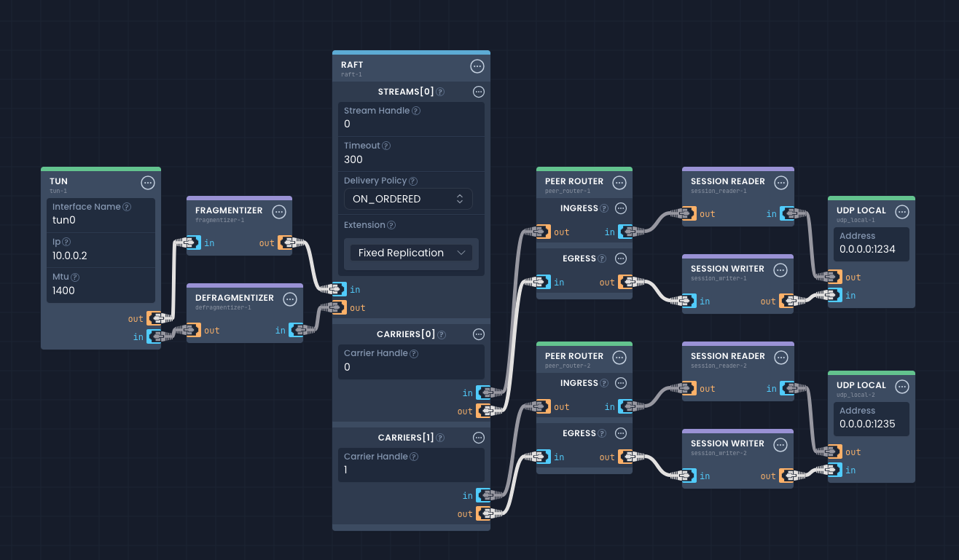Open the Delivery Policy dropdown showing ON_ORDERED
The height and width of the screenshot is (560, 959).
408,198
